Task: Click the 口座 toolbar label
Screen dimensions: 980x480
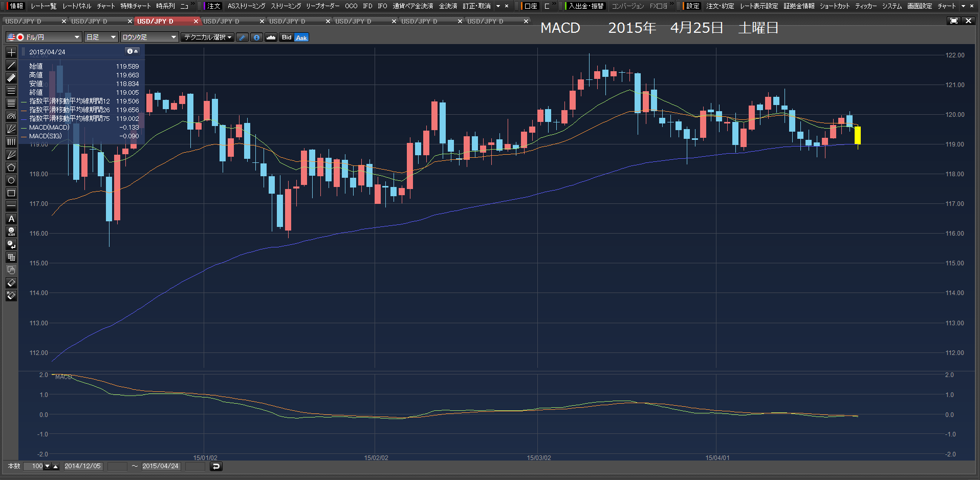Action: [x=531, y=6]
